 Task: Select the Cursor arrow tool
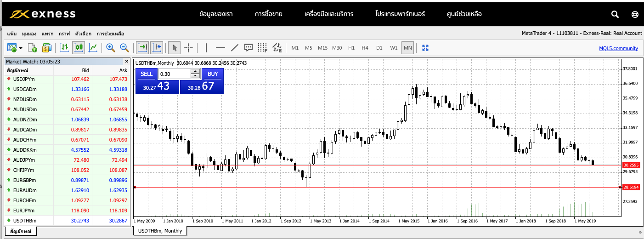pos(174,47)
